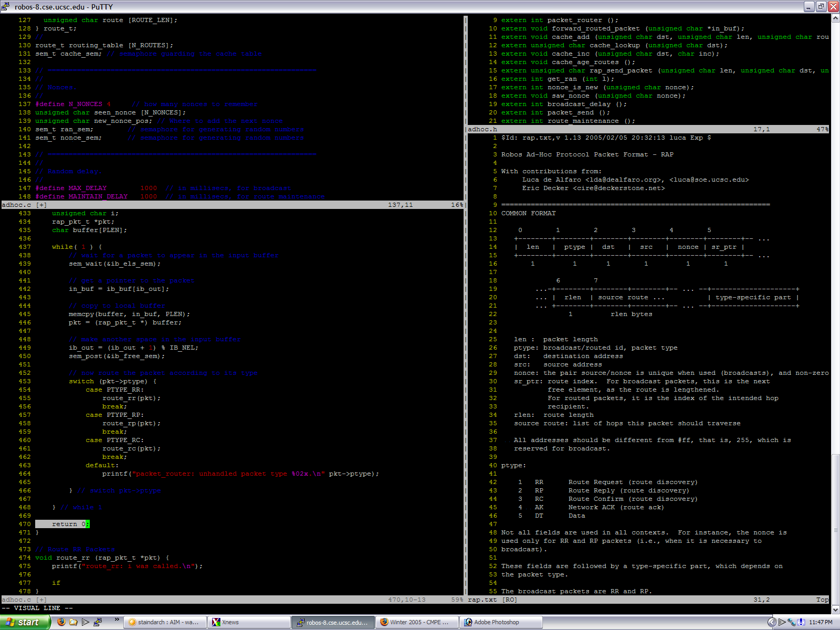Click the media player icon in Quick Launch

[x=86, y=622]
